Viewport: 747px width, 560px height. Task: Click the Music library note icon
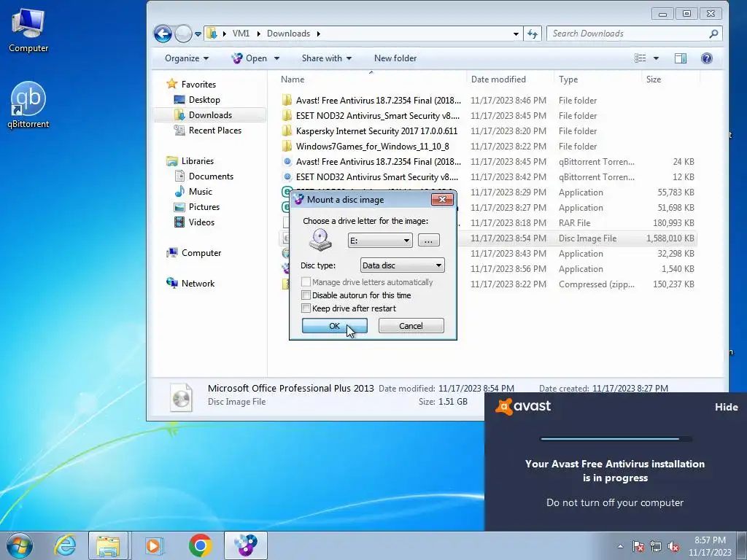179,192
